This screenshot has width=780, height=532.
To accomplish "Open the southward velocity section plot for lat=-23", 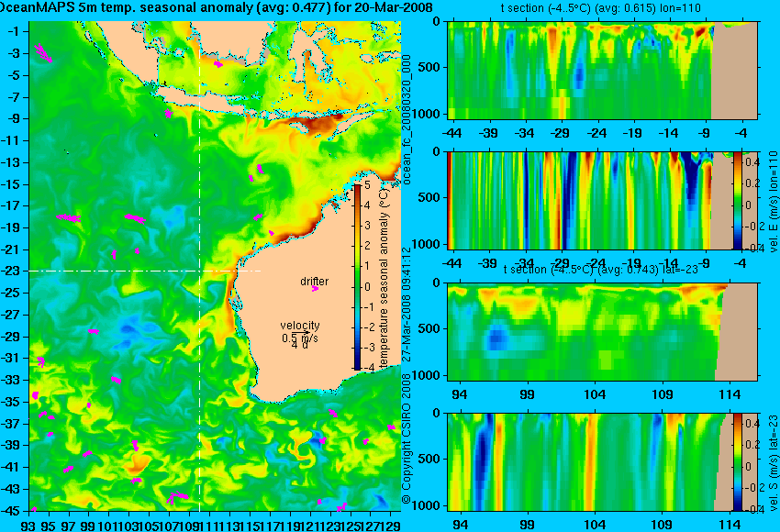I will point(602,462).
